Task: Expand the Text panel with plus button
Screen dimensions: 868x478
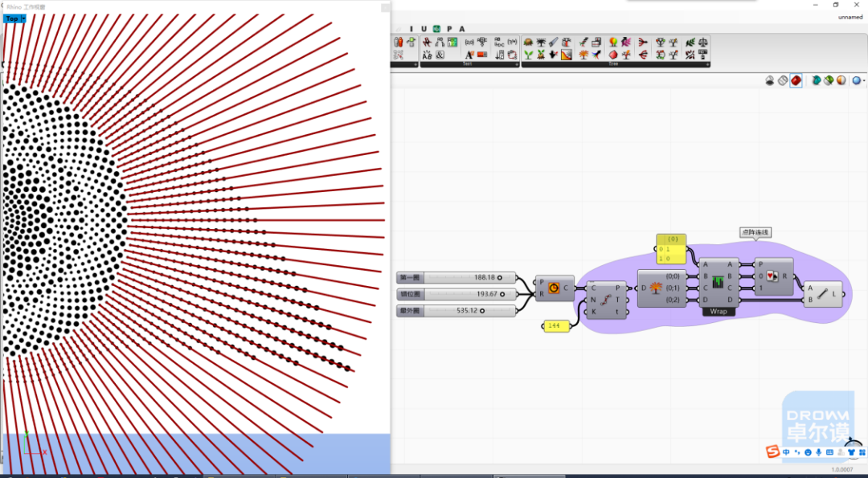Action: pyautogui.click(x=517, y=64)
